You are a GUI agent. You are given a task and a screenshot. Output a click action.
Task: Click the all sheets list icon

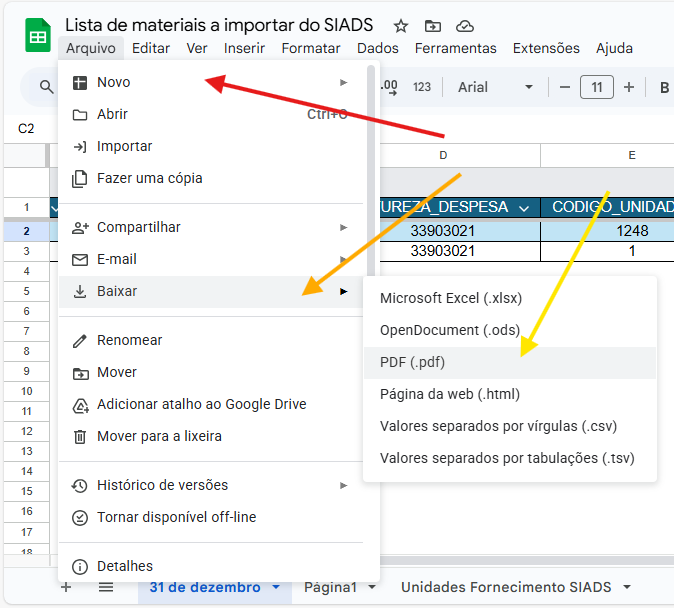105,587
